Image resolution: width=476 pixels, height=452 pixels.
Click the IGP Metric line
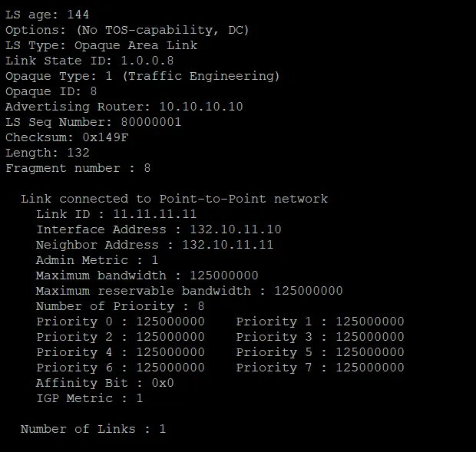coord(90,398)
